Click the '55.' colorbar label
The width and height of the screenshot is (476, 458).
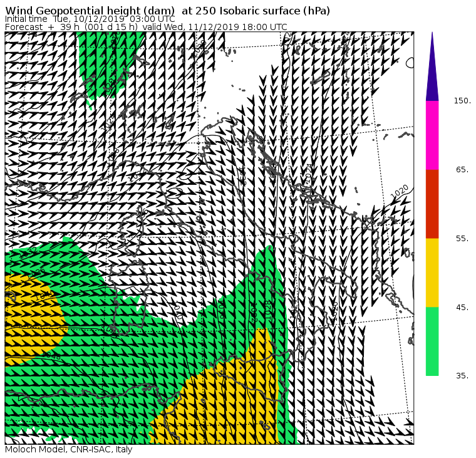point(462,239)
